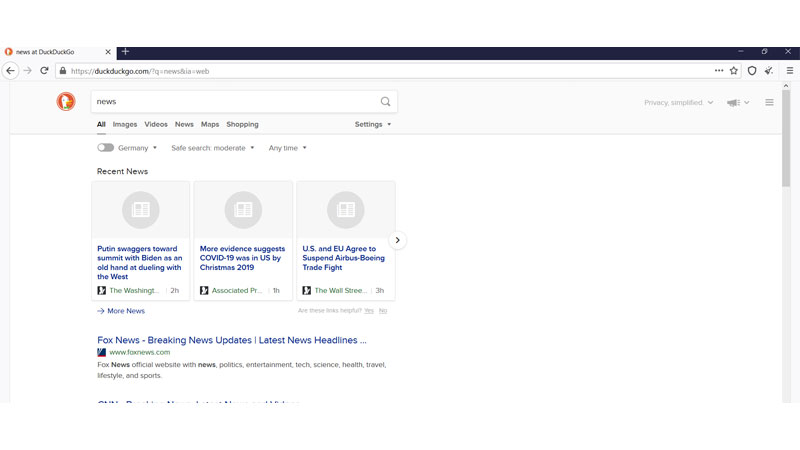This screenshot has width=800, height=450.
Task: Click the Washington Post source icon
Action: pos(102,290)
